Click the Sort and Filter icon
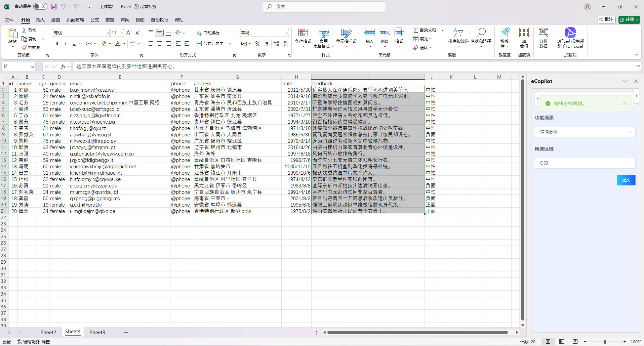Image resolution: width=644 pixels, height=346 pixels. click(x=458, y=33)
